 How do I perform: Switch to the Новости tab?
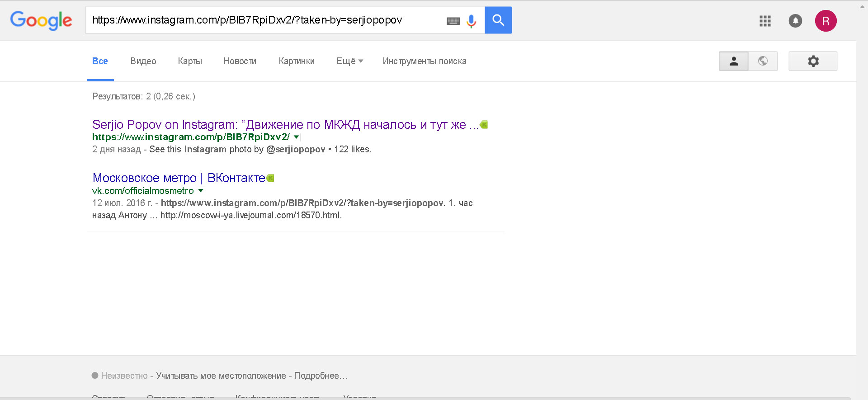[x=240, y=61]
